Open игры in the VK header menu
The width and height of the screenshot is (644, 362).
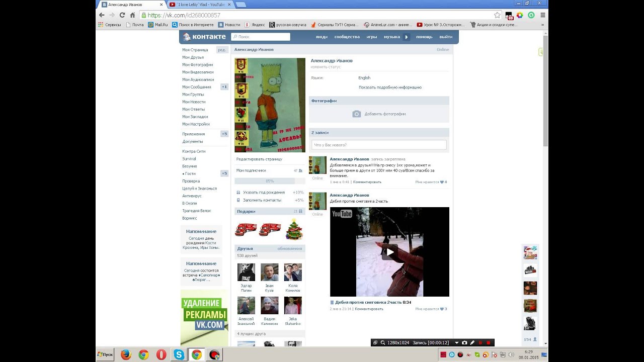372,37
